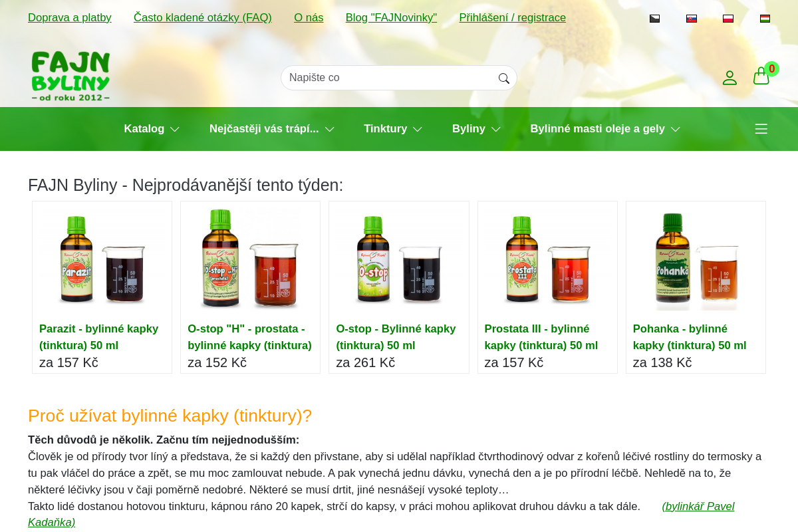Click the 'za 152 Kč' price
The height and width of the screenshot is (532, 798).
pos(217,363)
